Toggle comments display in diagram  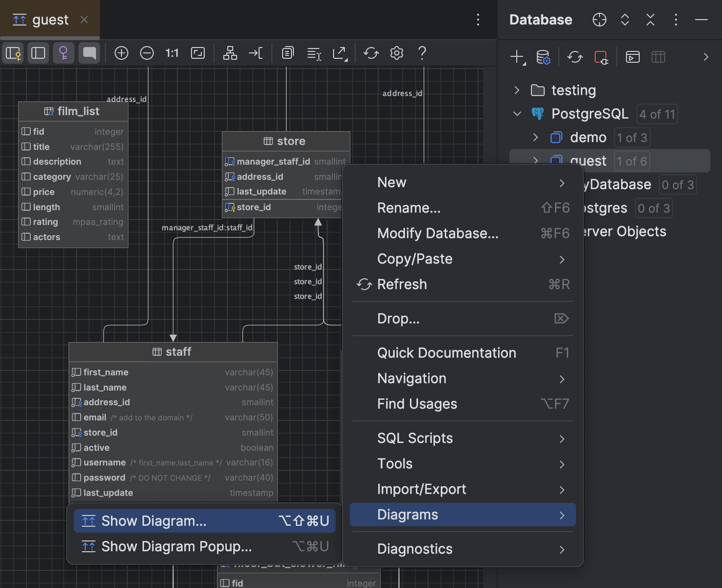pos(89,53)
